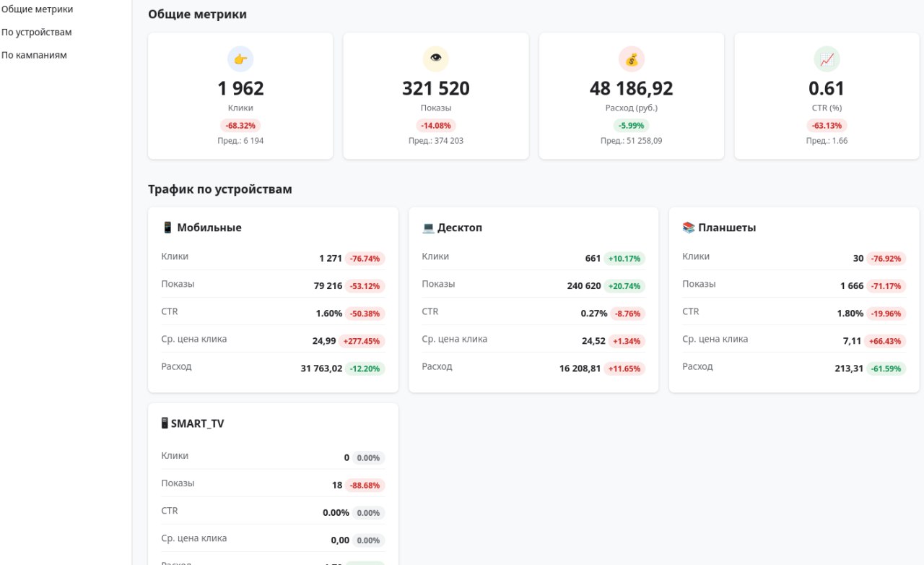Click the device icon beside SMART_TV header
The image size is (924, 565).
[165, 423]
